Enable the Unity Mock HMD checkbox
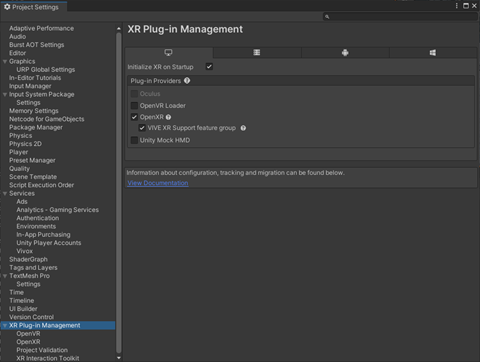The height and width of the screenshot is (362, 480). (x=134, y=140)
